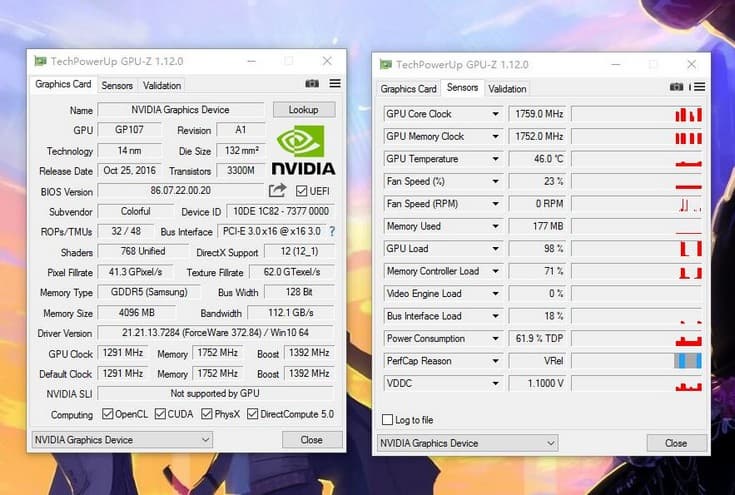Click Close button in Sensors window
The width and height of the screenshot is (735, 495).
pyautogui.click(x=676, y=443)
